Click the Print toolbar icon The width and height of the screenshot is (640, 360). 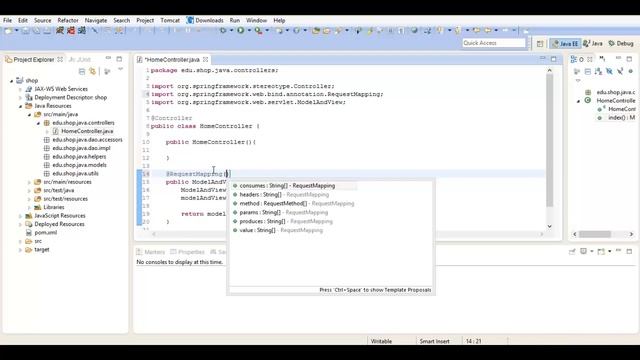point(47,30)
